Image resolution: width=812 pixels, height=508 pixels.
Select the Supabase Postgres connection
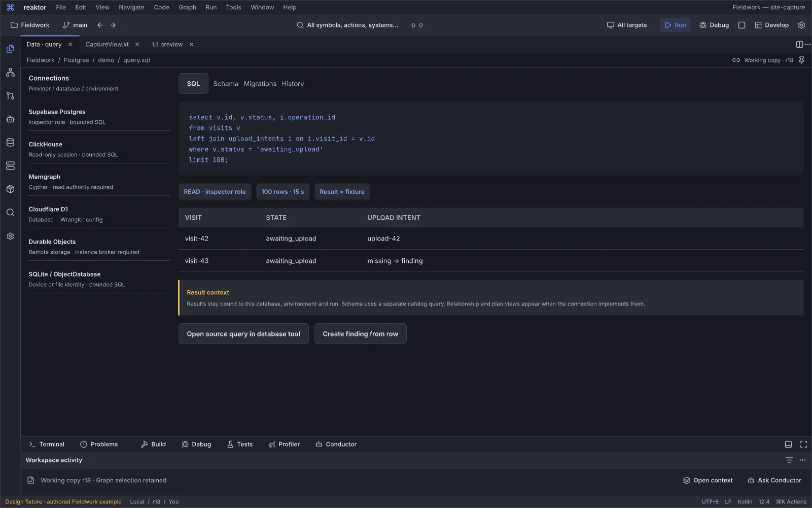[x=99, y=117]
